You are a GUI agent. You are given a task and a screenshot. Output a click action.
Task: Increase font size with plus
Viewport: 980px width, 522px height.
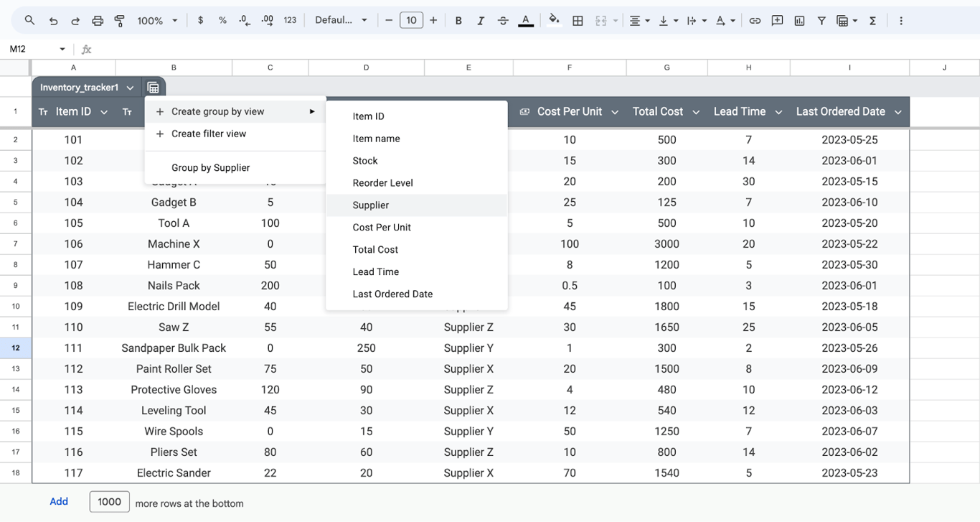click(433, 21)
